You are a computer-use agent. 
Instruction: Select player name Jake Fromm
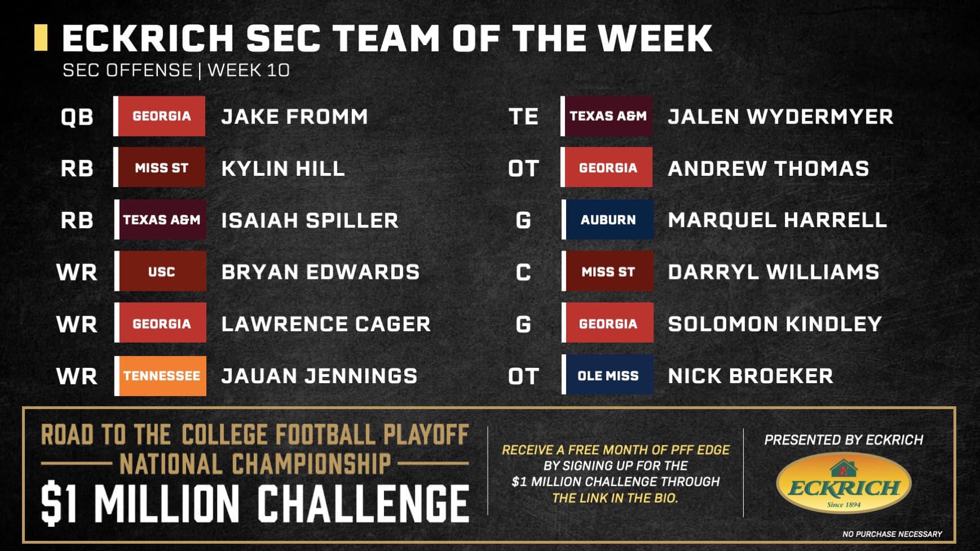point(294,117)
